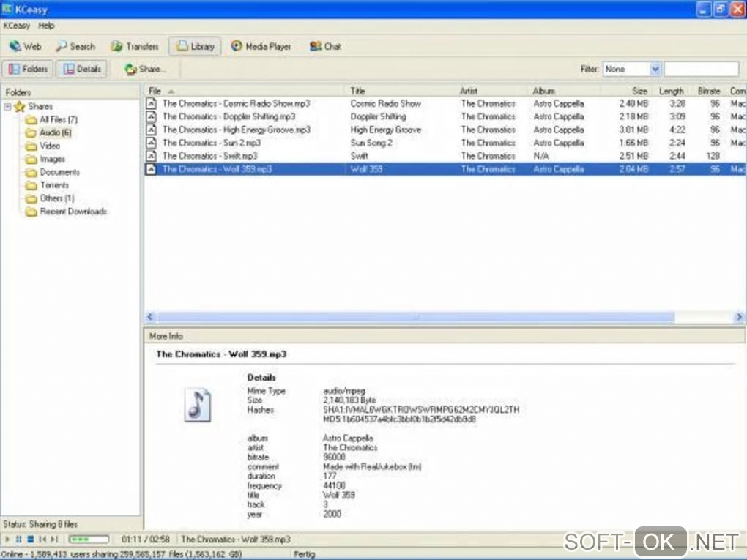
Task: Click the Previous track button
Action: click(x=43, y=539)
